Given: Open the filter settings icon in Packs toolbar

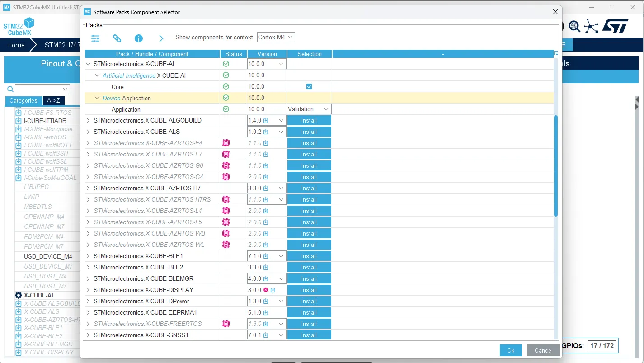Looking at the screenshot, I should click(95, 38).
